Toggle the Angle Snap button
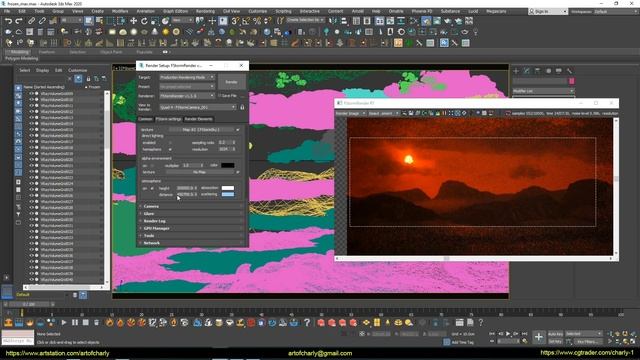Viewport: 640px width, 360px height. point(246,20)
